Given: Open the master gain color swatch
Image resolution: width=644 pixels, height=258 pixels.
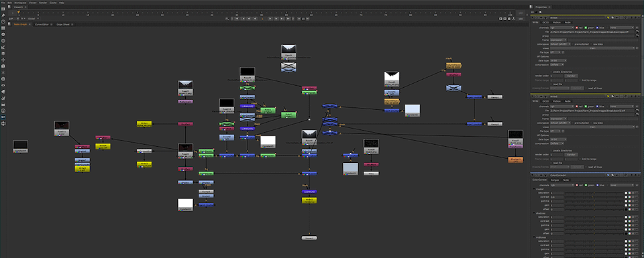Looking at the screenshot, I should [626, 205].
